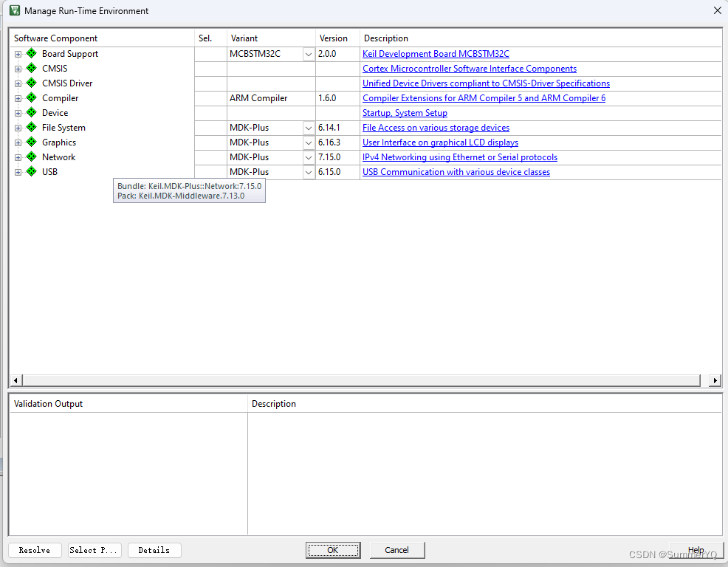Click the USB version cell 6.15.0
The image size is (728, 567).
click(337, 172)
